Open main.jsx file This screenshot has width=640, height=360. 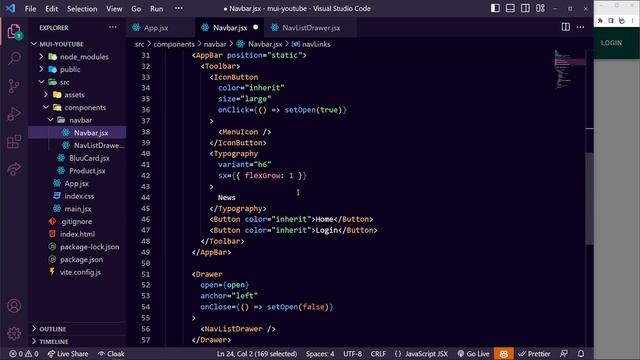click(77, 209)
